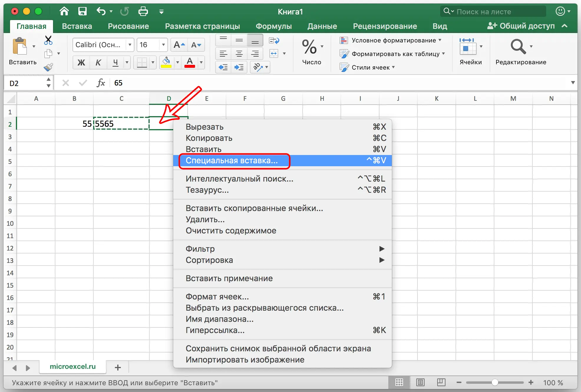The width and height of the screenshot is (581, 392).
Task: Increase font size with A▲
Action: (179, 45)
